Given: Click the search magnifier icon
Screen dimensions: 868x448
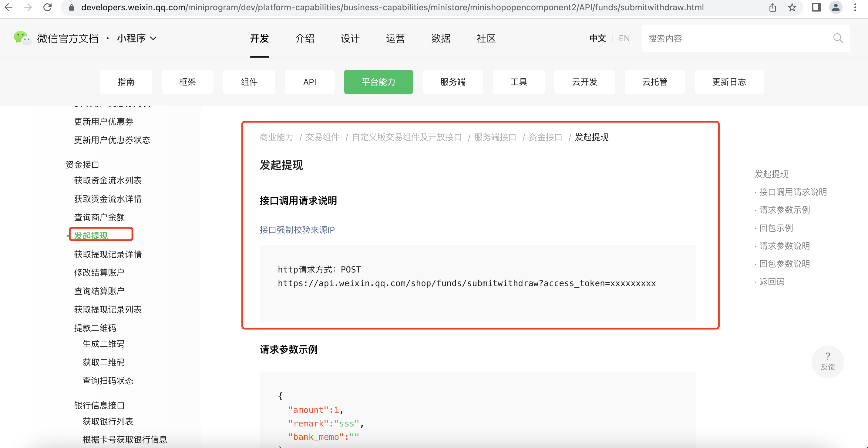Looking at the screenshot, I should [x=838, y=38].
